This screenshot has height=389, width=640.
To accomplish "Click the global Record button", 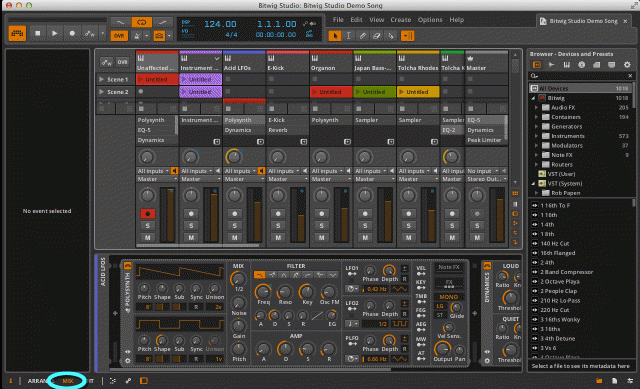I will [x=72, y=34].
